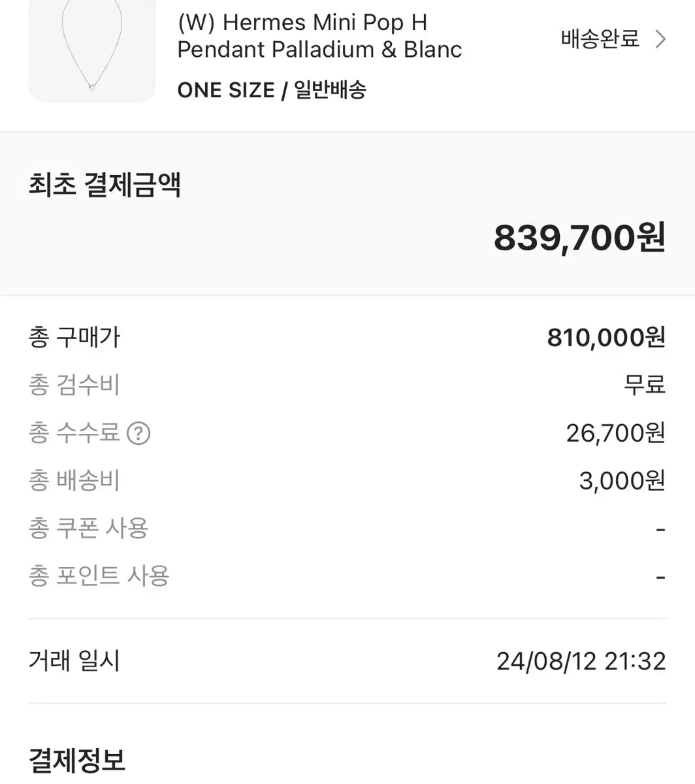Open the Hermes necklace product thumbnail
695x784 pixels.
(x=92, y=51)
